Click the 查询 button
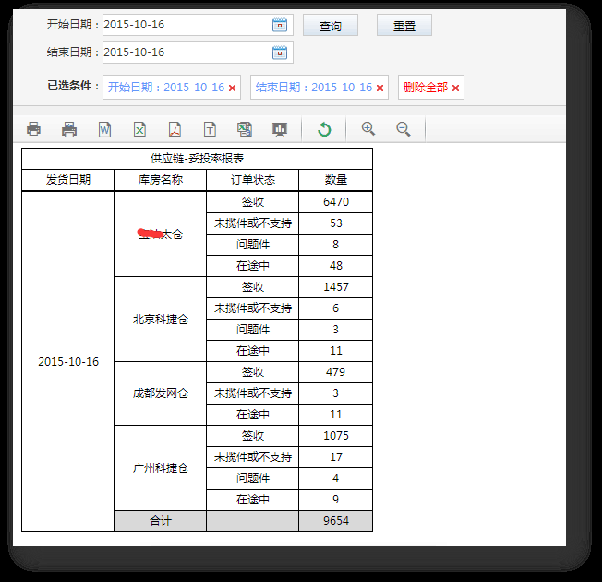The height and width of the screenshot is (582, 602). click(330, 26)
